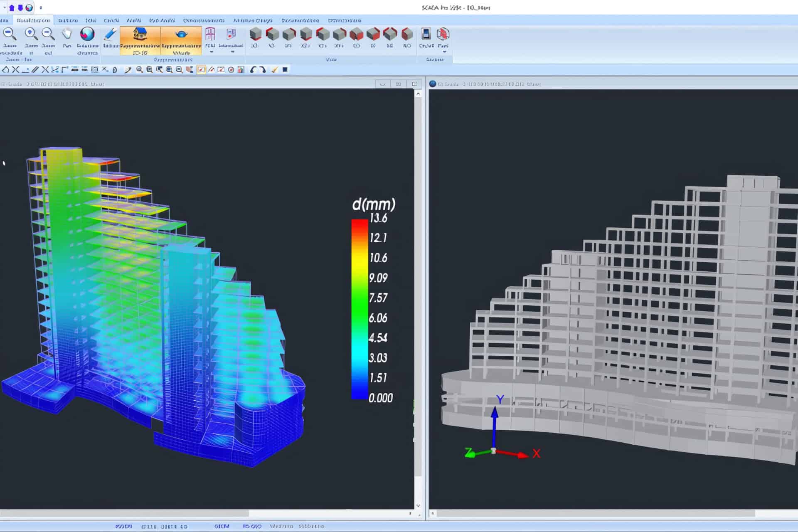Click the undo curved arrow in lower toolbar

tap(253, 70)
